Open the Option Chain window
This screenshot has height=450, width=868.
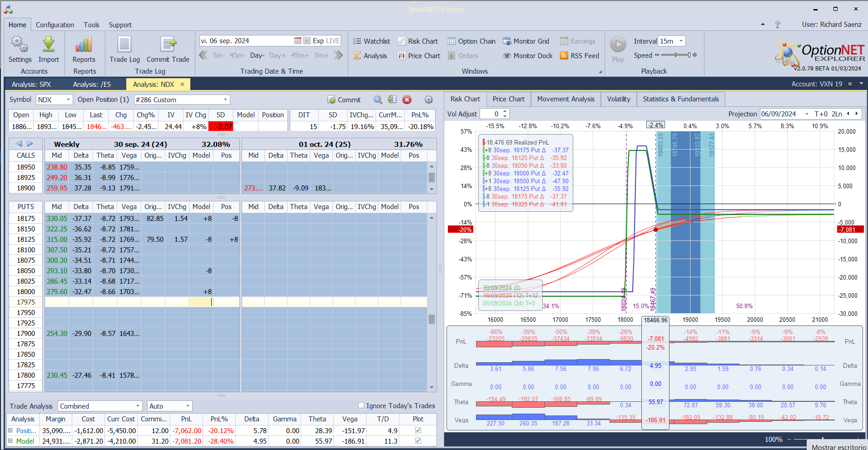pyautogui.click(x=471, y=41)
